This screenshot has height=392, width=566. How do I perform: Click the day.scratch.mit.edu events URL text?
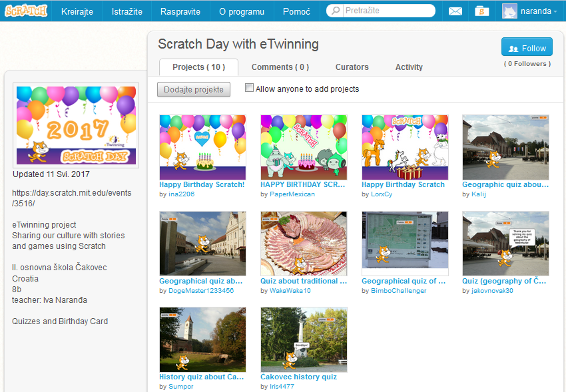click(71, 198)
